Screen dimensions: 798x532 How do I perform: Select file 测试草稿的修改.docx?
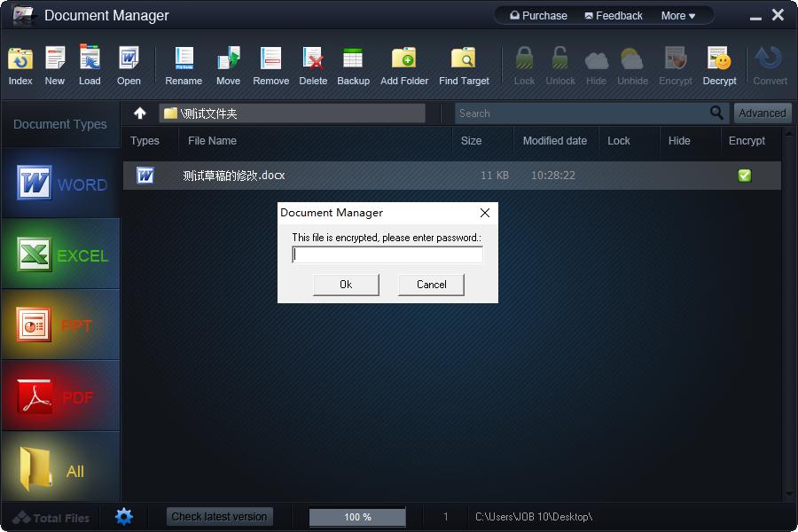[x=233, y=176]
